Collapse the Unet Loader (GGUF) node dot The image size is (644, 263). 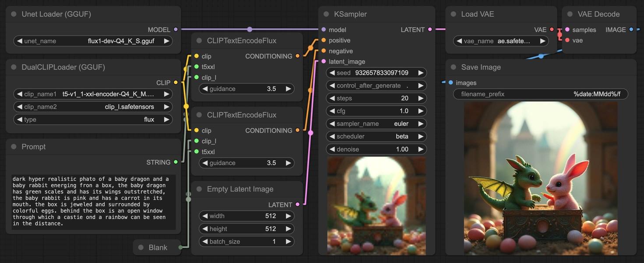tap(14, 14)
